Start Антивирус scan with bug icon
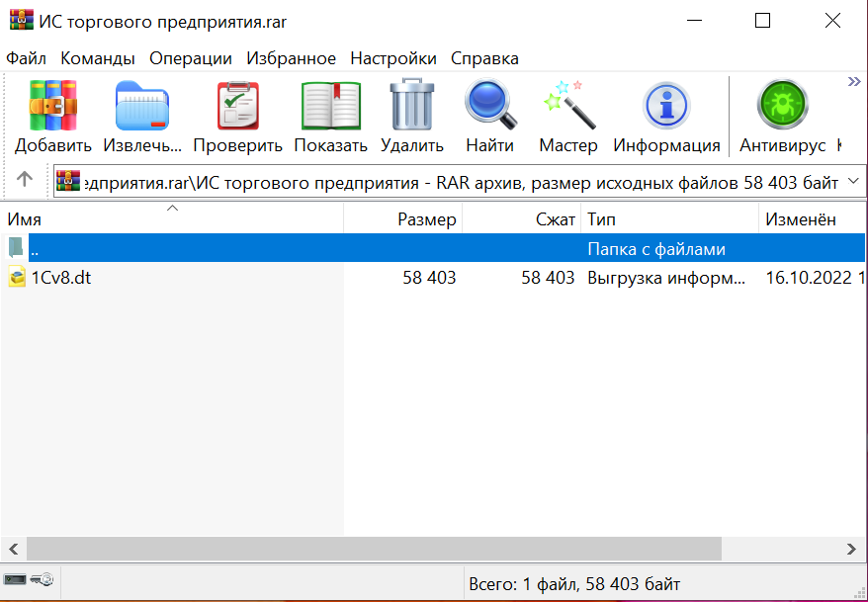The image size is (868, 602). click(x=782, y=107)
